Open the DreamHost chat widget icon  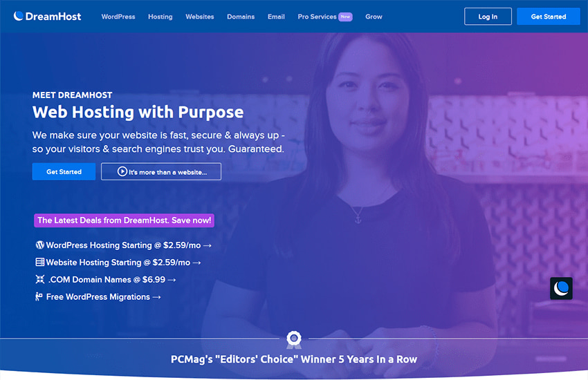[561, 288]
